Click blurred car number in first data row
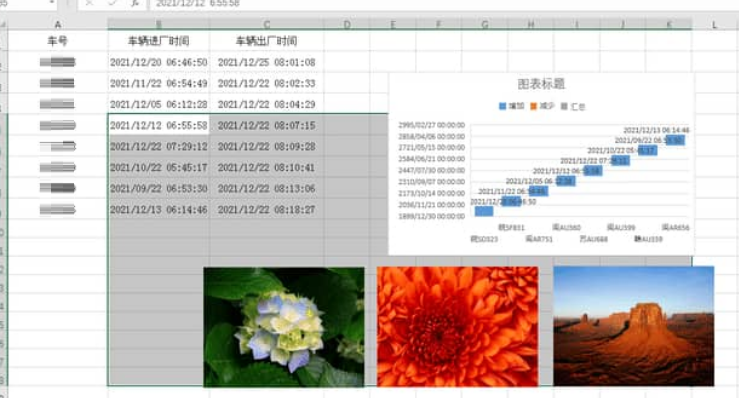Viewport: 739px width, 398px height. tap(57, 62)
